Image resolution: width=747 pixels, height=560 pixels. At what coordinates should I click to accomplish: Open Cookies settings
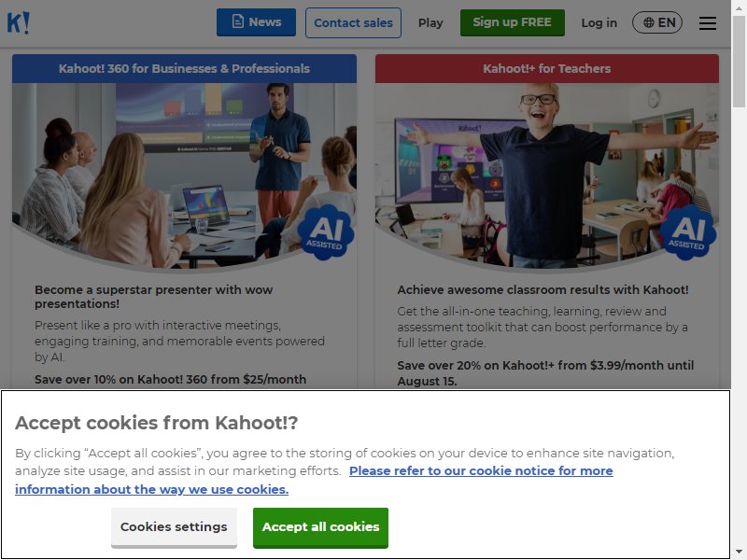pos(174,527)
